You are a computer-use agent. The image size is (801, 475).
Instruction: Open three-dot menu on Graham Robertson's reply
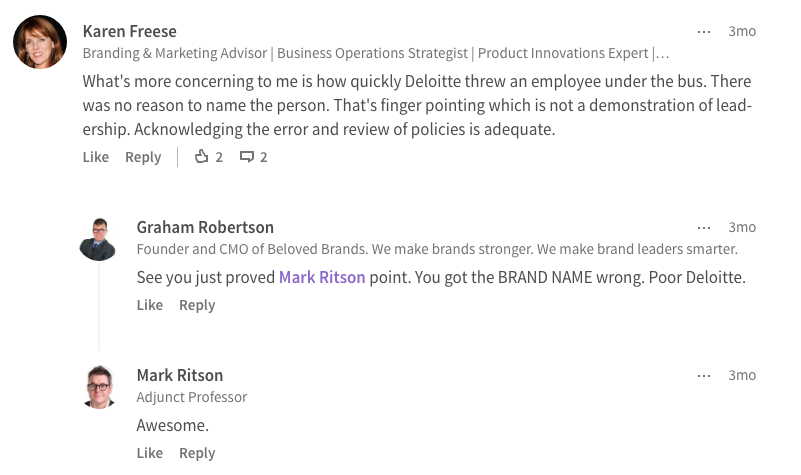[x=703, y=228]
